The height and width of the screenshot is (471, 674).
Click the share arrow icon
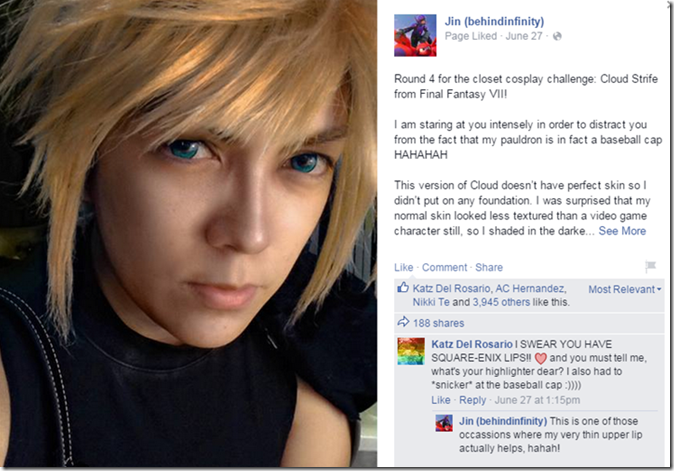(403, 321)
